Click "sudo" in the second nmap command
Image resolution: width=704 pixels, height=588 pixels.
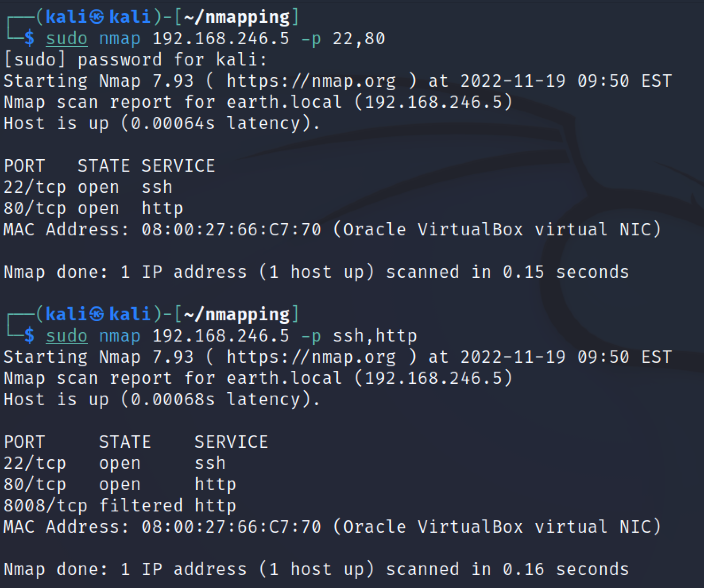[x=67, y=336]
